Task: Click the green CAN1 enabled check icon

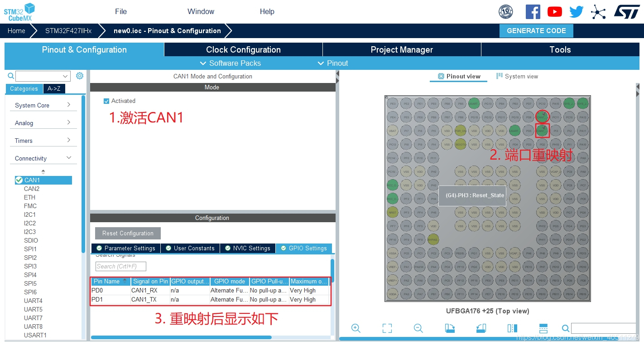Action: click(19, 180)
